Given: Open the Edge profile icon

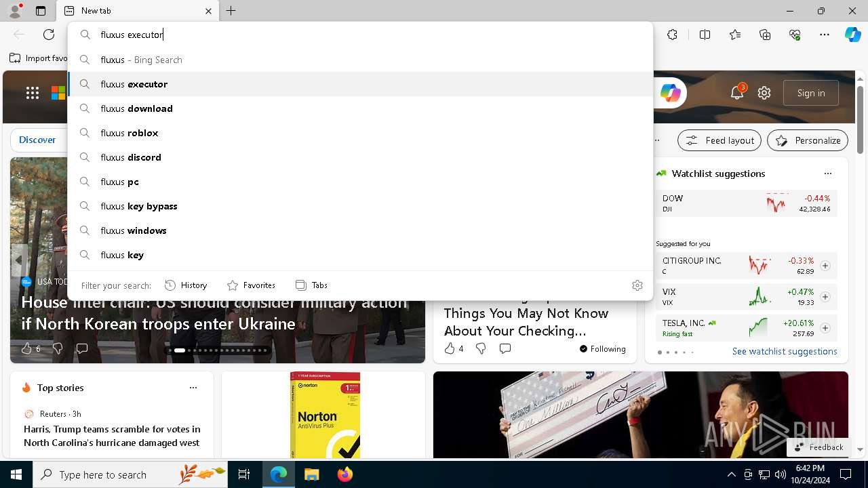Looking at the screenshot, I should click(15, 10).
